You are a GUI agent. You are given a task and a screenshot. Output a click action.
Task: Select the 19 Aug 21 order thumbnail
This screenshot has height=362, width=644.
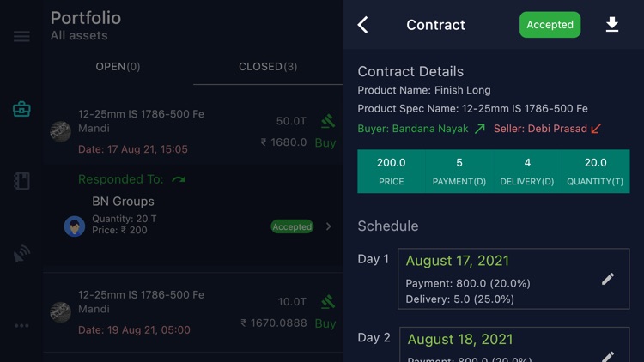(60, 311)
